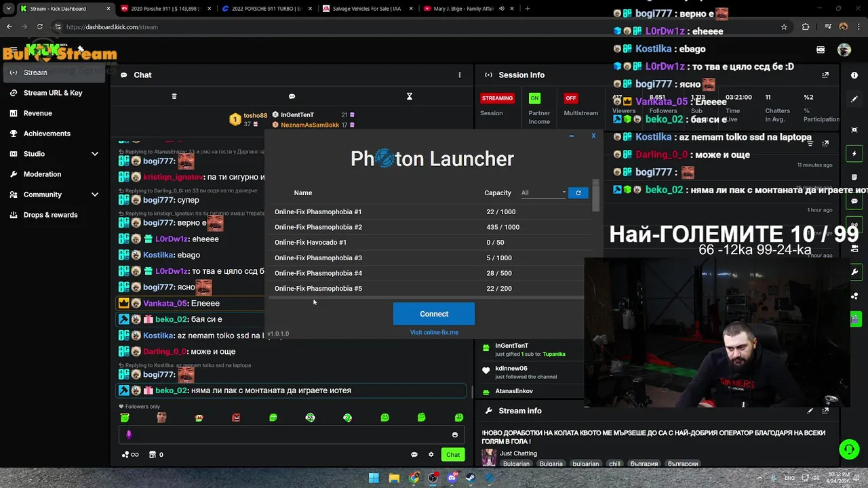Click chat identity bubble icon near Chat button
The image size is (868, 488).
414,455
